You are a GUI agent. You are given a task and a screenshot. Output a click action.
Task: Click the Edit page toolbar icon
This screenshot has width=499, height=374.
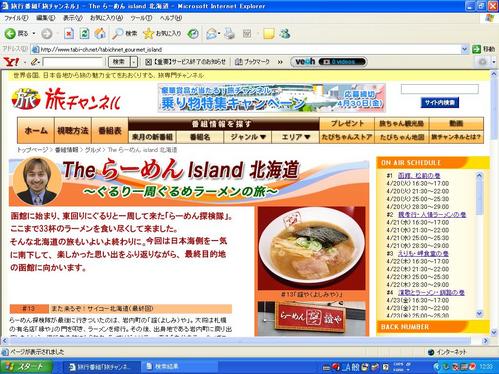(247, 34)
